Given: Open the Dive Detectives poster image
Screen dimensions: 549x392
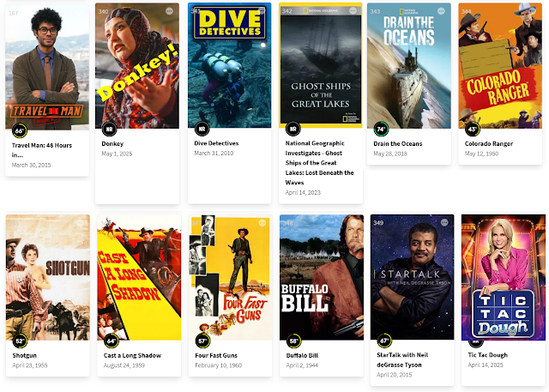Looking at the screenshot, I should click(230, 65).
